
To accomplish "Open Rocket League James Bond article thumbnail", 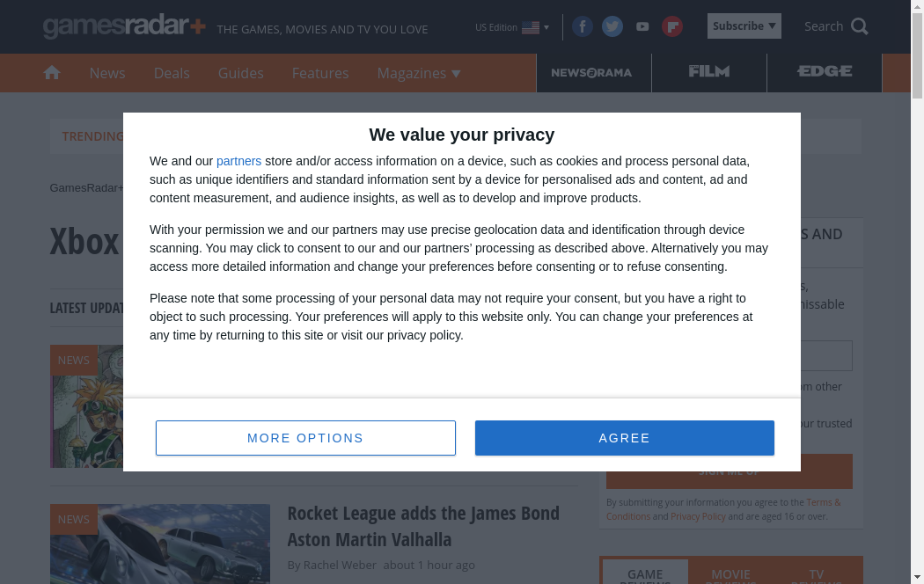I will [x=160, y=544].
